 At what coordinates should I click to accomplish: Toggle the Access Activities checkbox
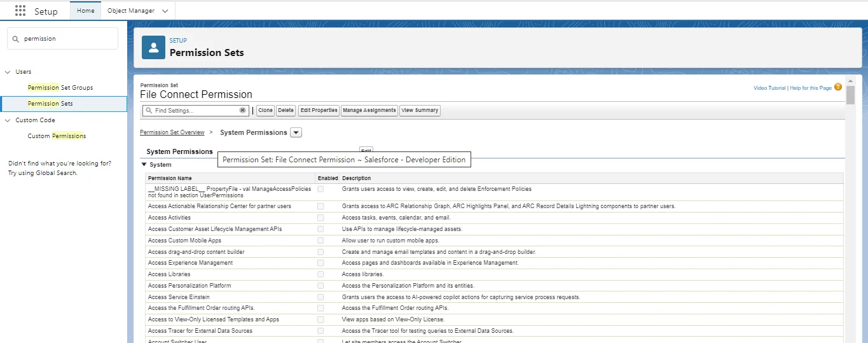point(321,218)
